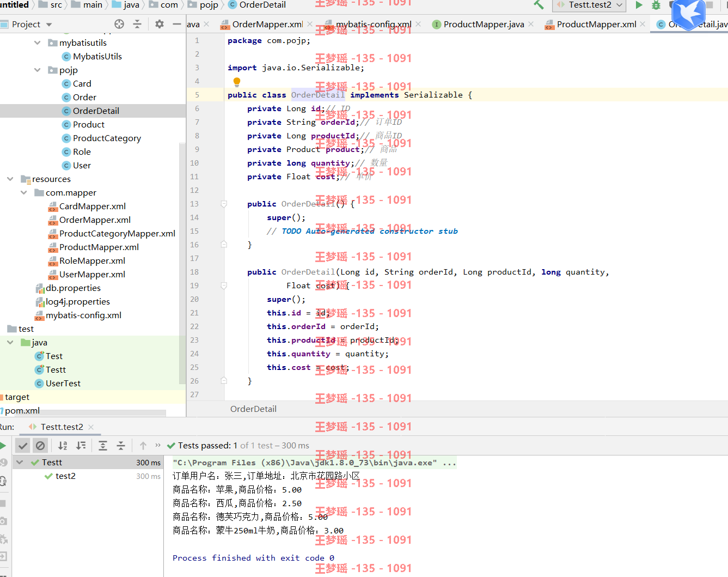Screen dimensions: 728x577
Task: Show more test toolbar actions chevron
Action: tap(158, 445)
